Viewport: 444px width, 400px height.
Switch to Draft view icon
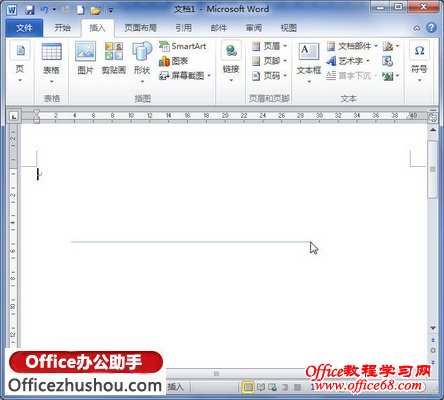(297, 387)
